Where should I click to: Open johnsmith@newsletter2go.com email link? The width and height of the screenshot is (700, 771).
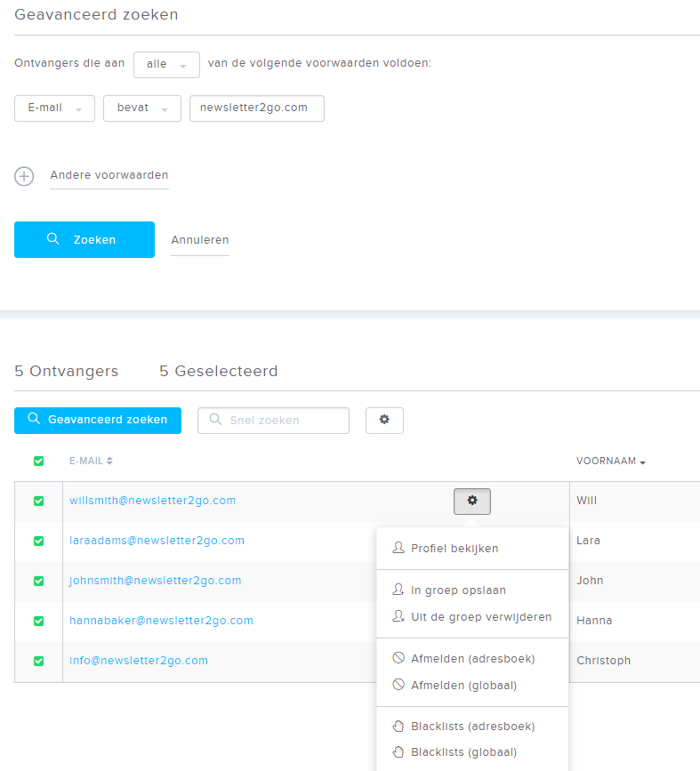(156, 581)
